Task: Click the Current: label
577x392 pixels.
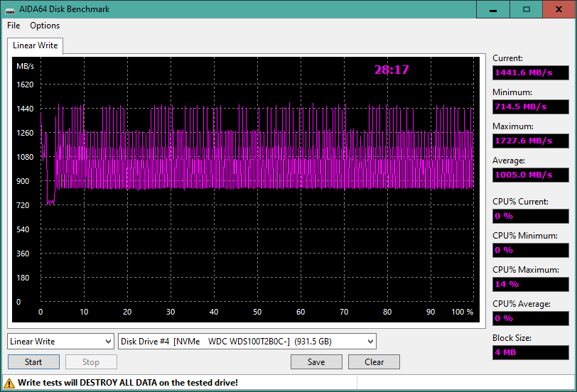Action: [x=507, y=58]
